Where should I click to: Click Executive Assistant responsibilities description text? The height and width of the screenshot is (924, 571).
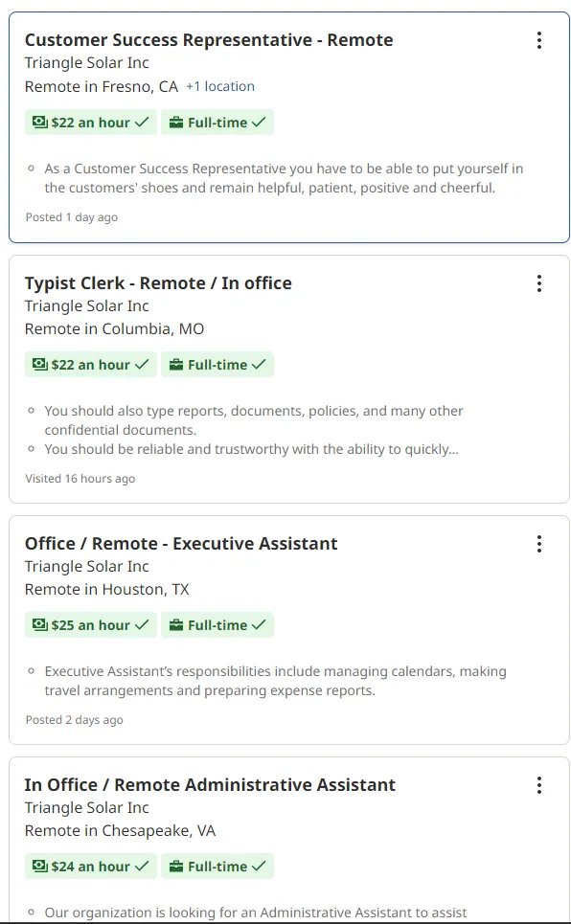(276, 681)
